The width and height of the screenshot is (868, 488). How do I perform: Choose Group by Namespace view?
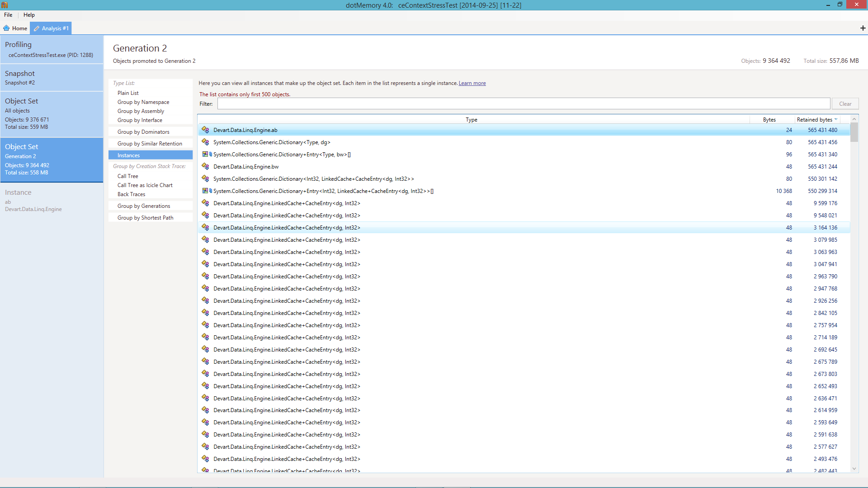(143, 102)
